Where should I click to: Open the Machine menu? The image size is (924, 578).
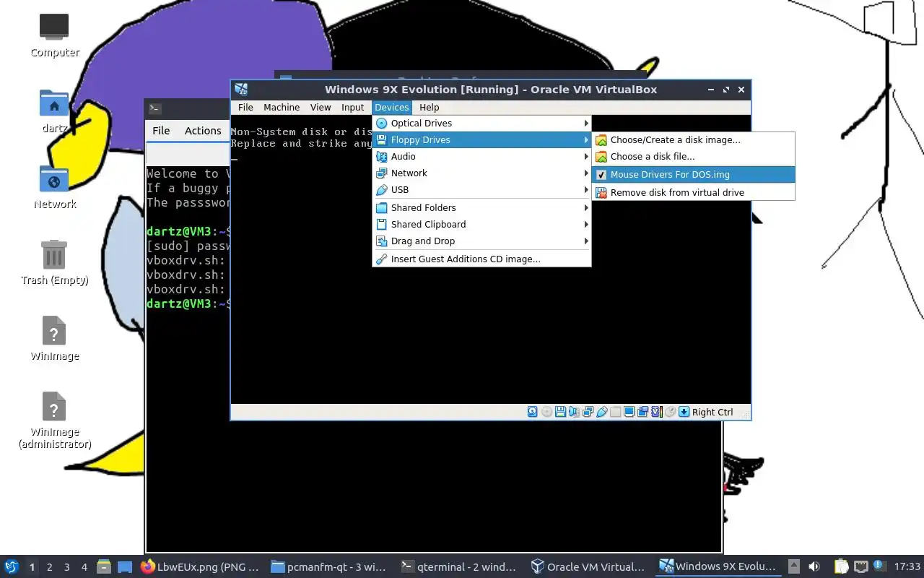pyautogui.click(x=282, y=107)
